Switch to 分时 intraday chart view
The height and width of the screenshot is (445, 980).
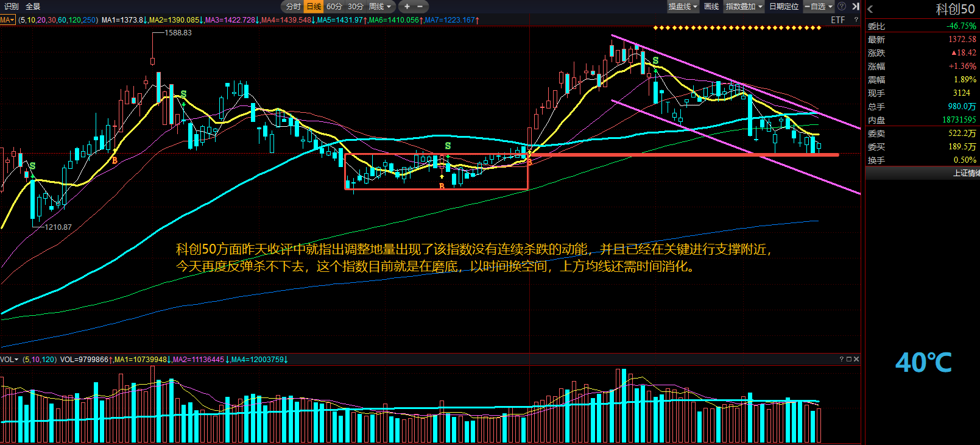pos(294,7)
